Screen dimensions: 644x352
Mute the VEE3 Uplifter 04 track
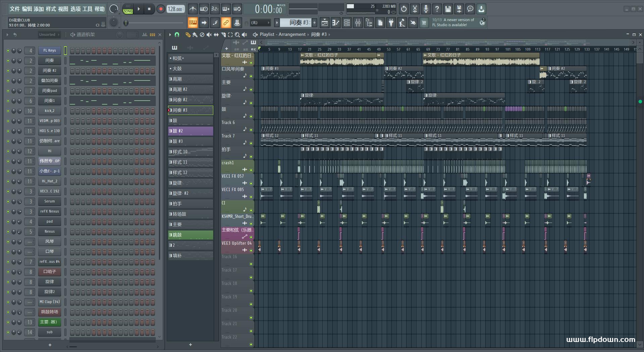pos(251,250)
